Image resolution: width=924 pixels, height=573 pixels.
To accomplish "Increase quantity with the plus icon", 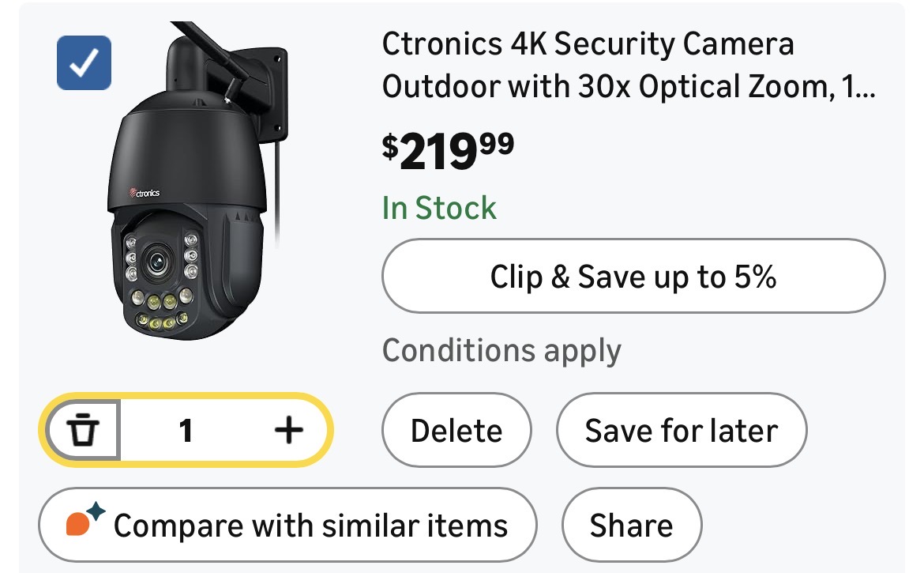I will click(x=288, y=431).
